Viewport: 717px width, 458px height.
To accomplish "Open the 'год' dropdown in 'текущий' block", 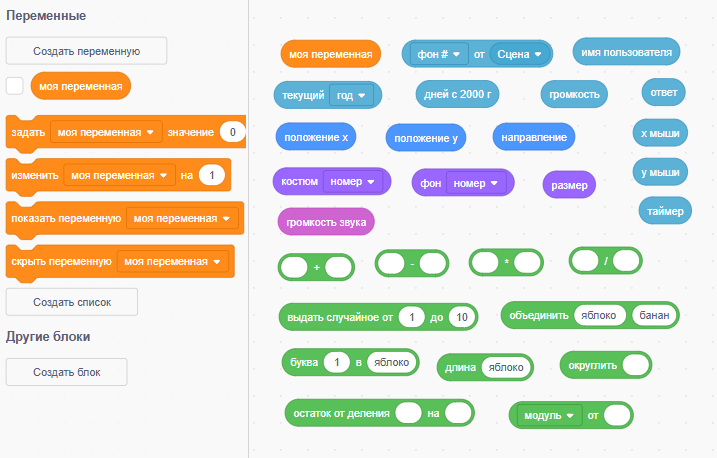I will [351, 95].
